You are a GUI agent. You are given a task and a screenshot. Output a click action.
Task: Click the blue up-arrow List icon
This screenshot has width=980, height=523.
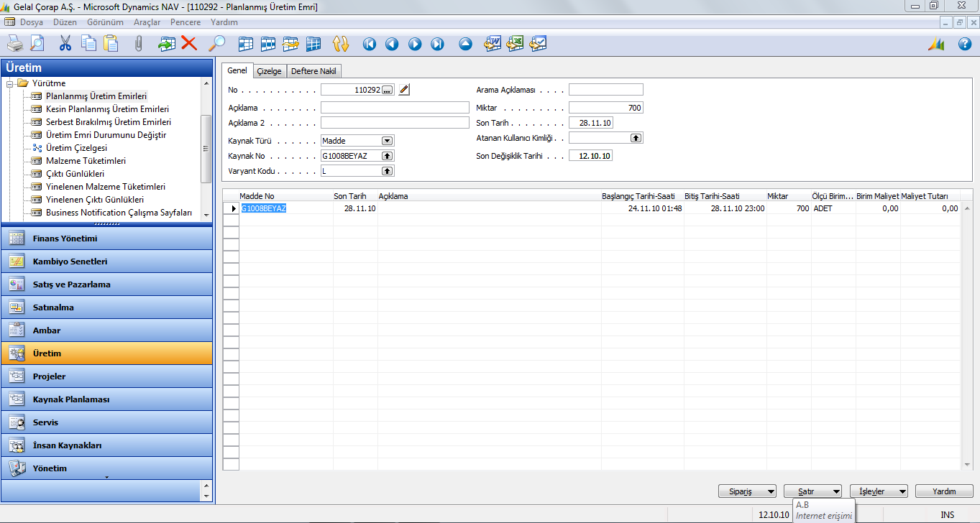tap(466, 44)
